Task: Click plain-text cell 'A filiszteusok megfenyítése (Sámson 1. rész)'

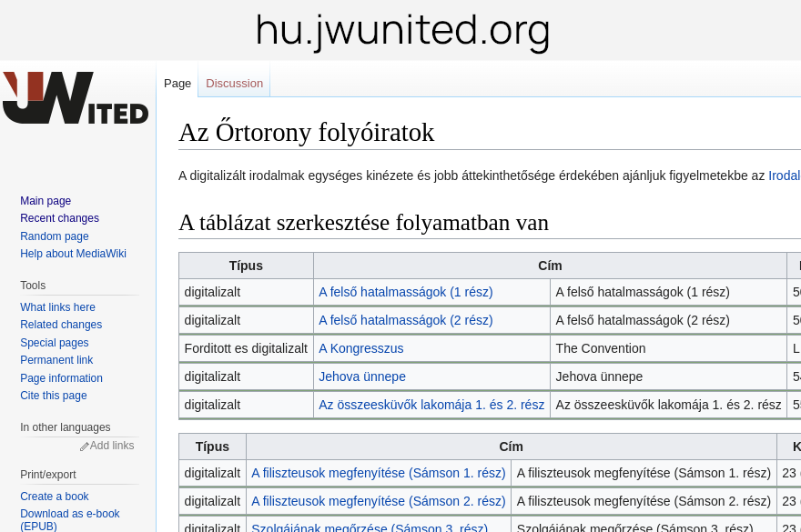Action: tap(644, 473)
